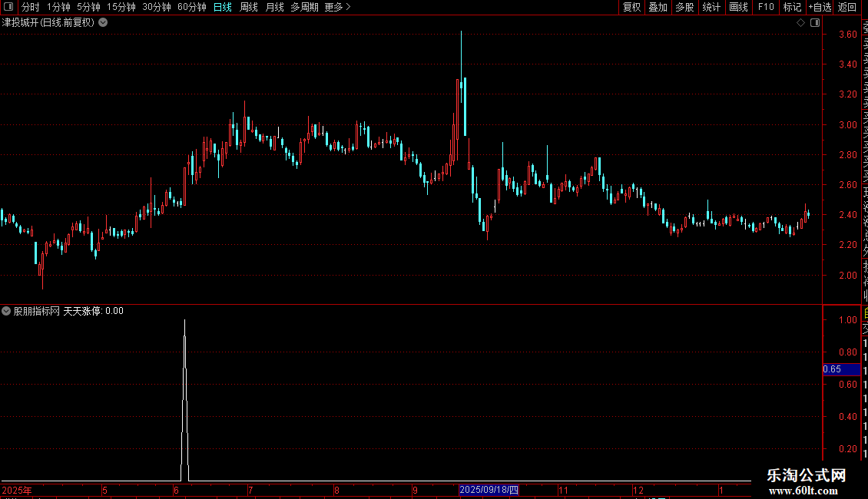Click the 2025年 label on time axis

click(17, 490)
